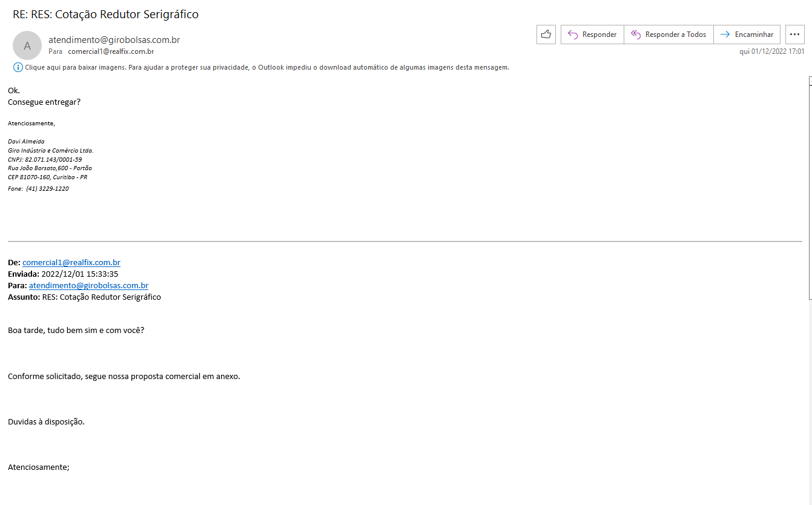
Task: Click the scroll-up arrow of the message scrollbar
Action: tap(810, 80)
